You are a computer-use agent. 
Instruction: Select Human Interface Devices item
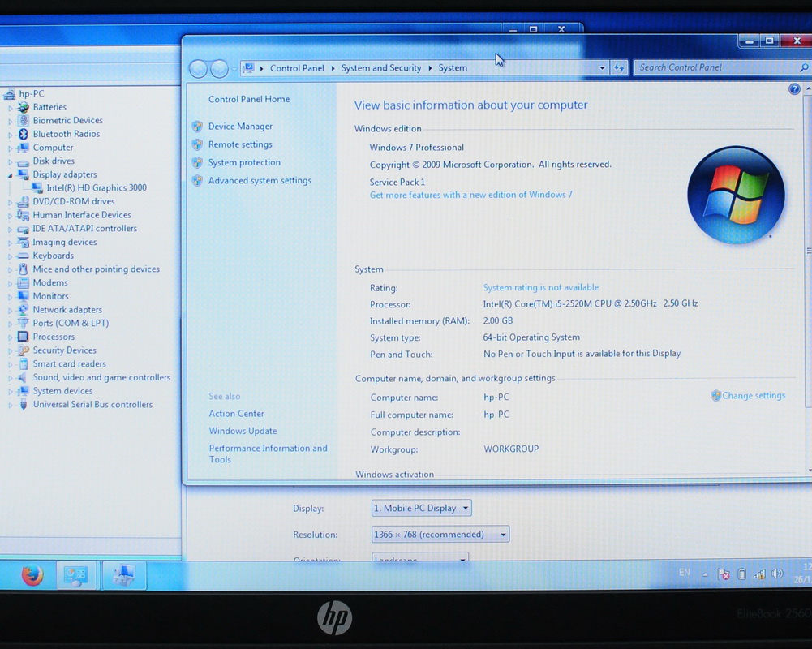(82, 215)
